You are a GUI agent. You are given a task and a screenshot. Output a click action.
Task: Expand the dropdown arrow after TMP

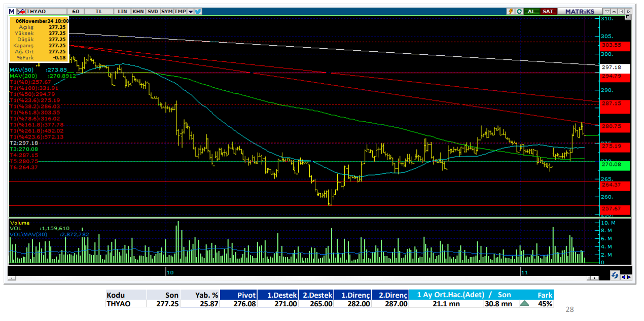click(190, 11)
